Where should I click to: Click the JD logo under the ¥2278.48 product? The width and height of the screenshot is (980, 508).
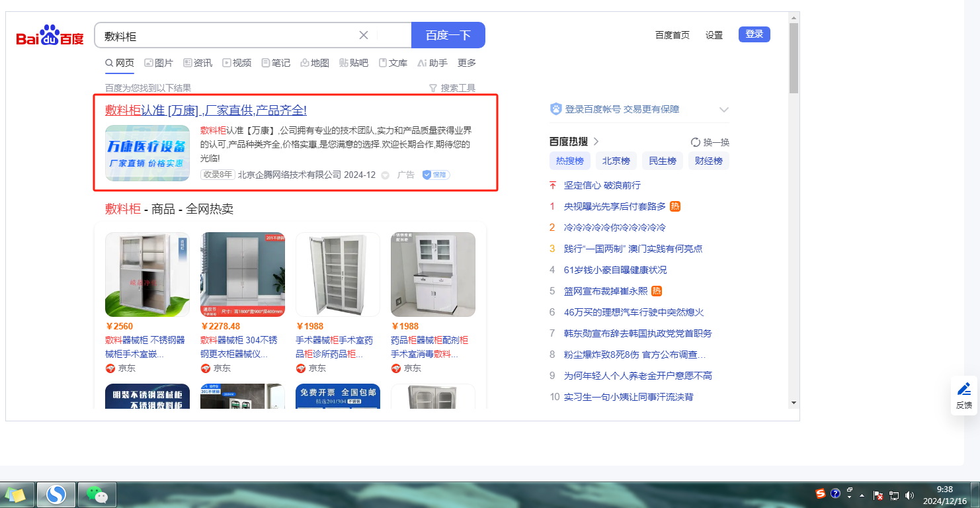[x=206, y=368]
